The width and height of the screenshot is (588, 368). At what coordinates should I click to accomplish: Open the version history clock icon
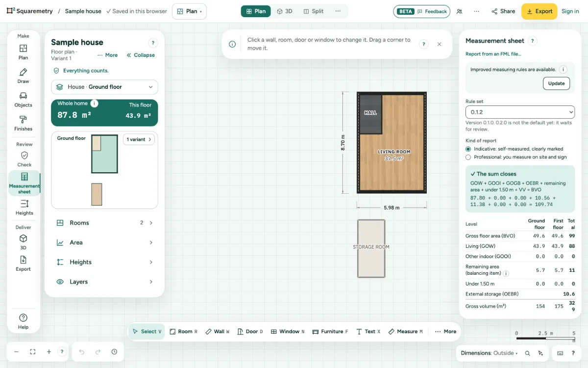click(114, 352)
